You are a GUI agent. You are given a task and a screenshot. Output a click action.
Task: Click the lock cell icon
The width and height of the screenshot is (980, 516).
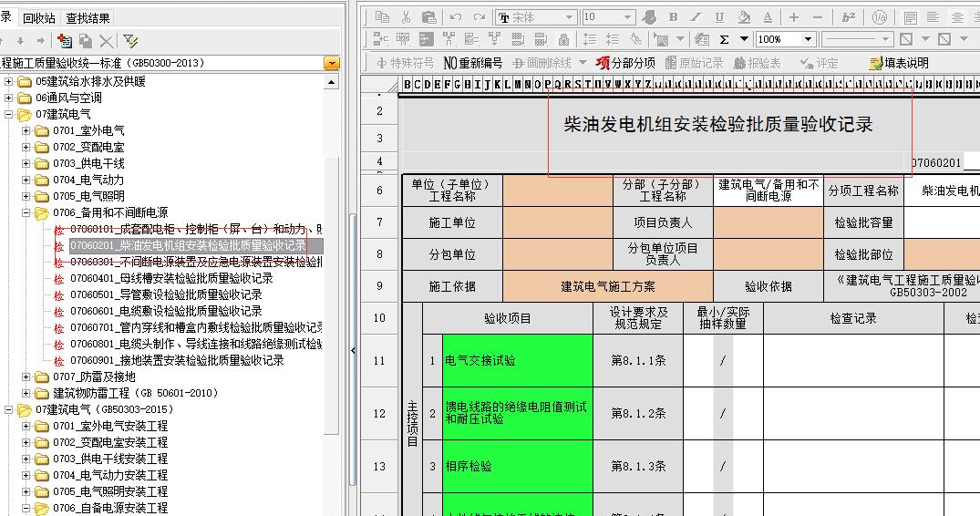pos(563,39)
